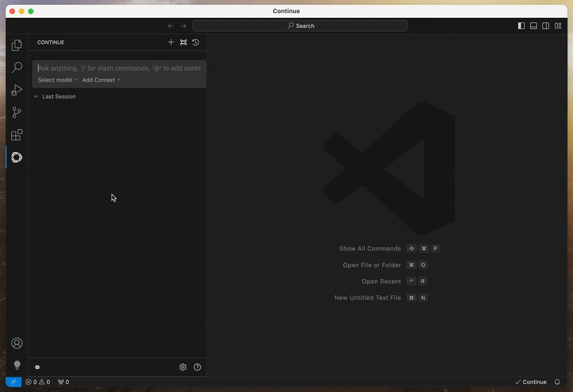
Task: Toggle Panel layout icon
Action: tap(534, 26)
